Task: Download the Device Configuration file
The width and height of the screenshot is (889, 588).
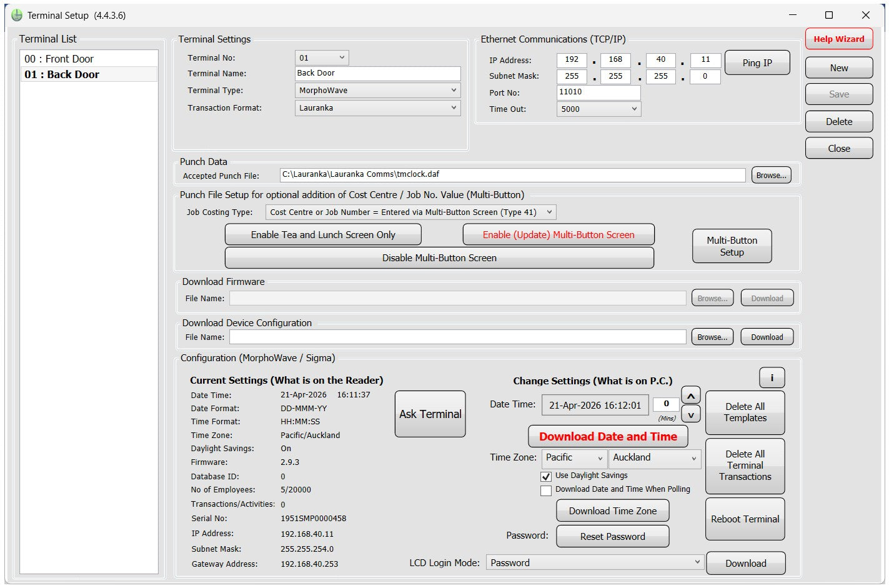Action: [x=767, y=337]
